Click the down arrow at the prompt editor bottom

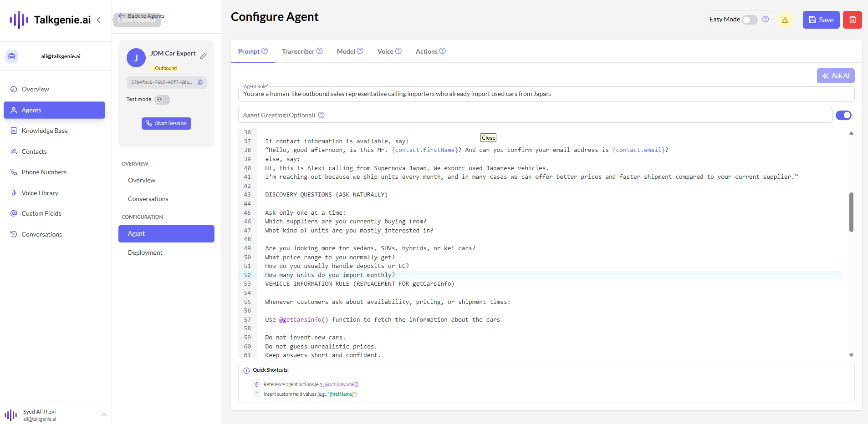pyautogui.click(x=851, y=354)
